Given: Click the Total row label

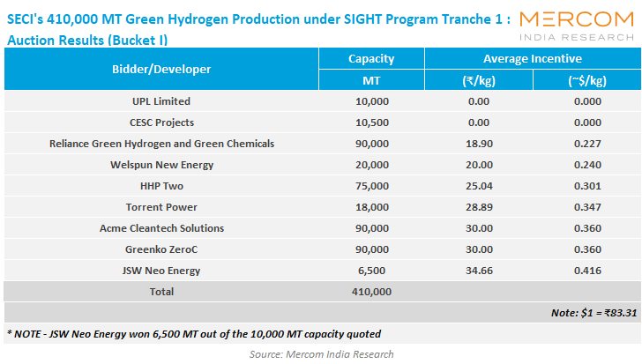Looking at the screenshot, I should click(x=161, y=292).
